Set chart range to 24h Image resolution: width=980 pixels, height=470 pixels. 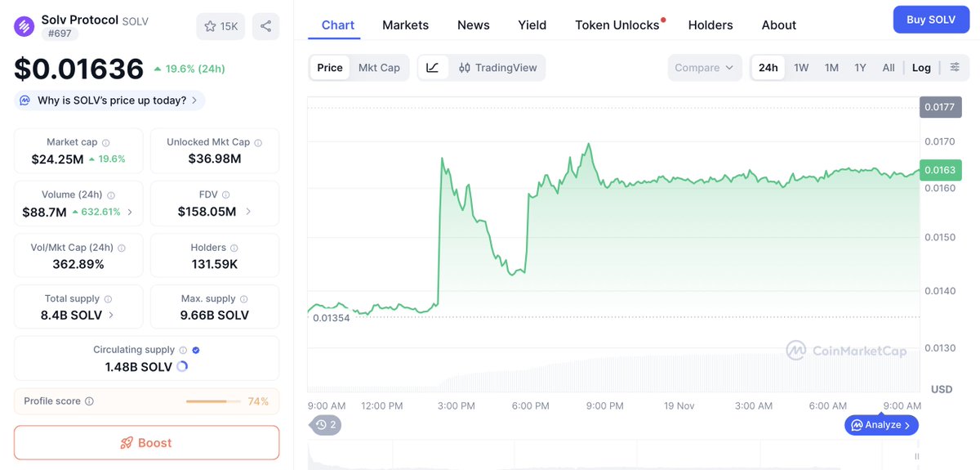[768, 68]
